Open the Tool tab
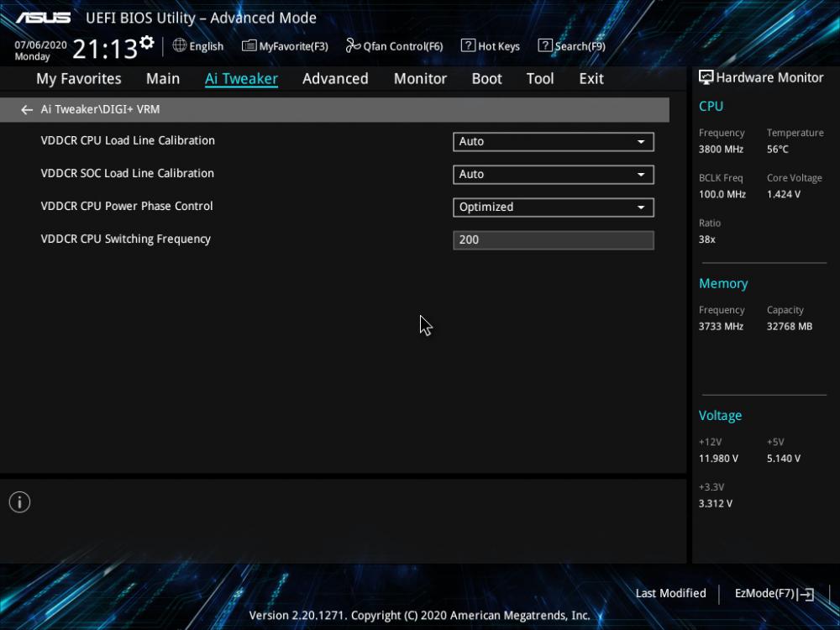840x630 pixels. [x=540, y=79]
